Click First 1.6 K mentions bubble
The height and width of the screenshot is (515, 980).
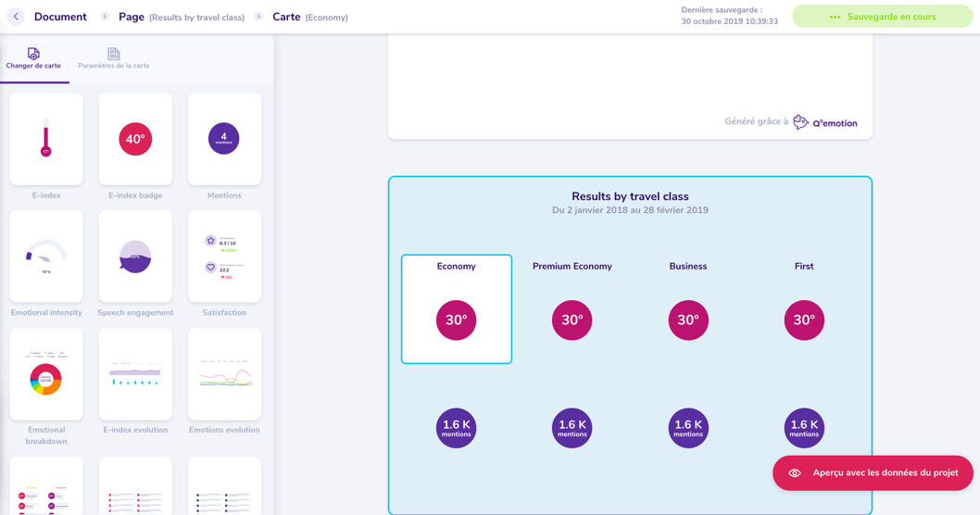pos(804,428)
